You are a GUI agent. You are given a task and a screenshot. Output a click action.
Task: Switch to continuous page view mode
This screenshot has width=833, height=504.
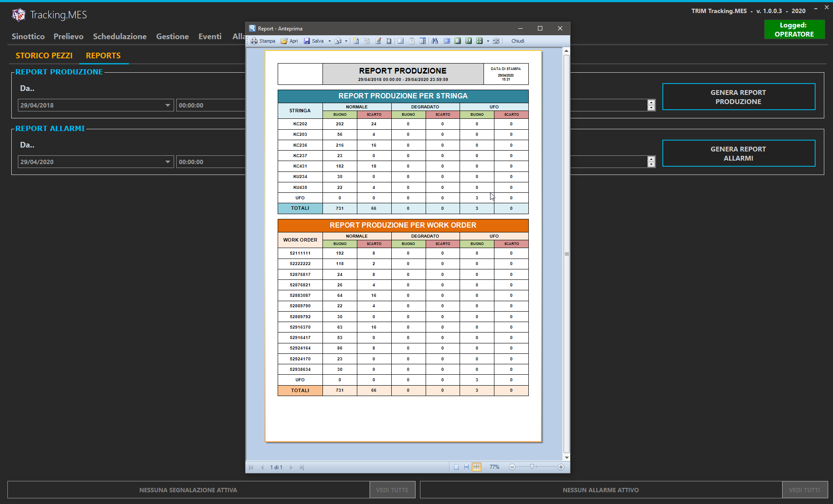(x=467, y=467)
